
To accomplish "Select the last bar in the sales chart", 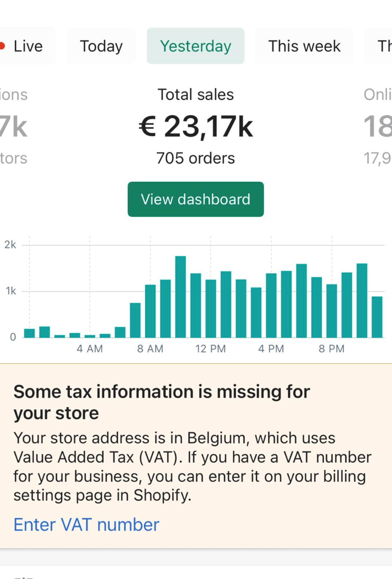I will [377, 317].
